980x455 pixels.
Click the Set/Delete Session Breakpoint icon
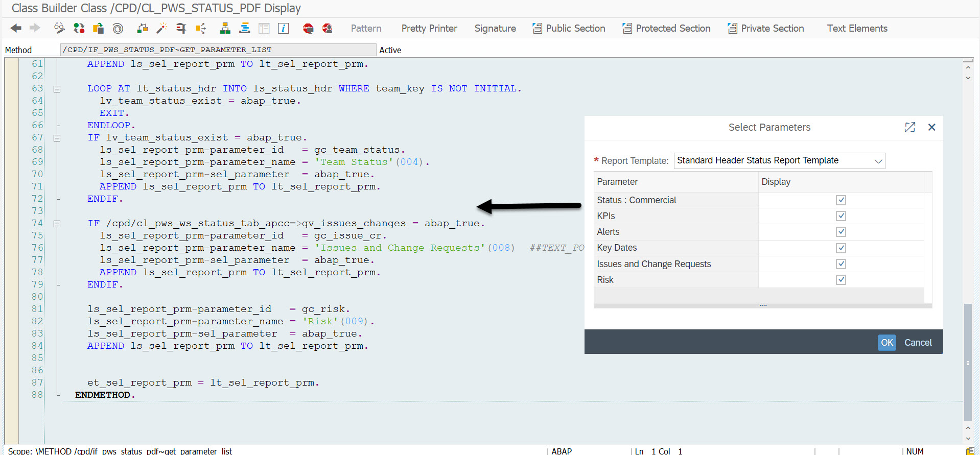coord(308,29)
